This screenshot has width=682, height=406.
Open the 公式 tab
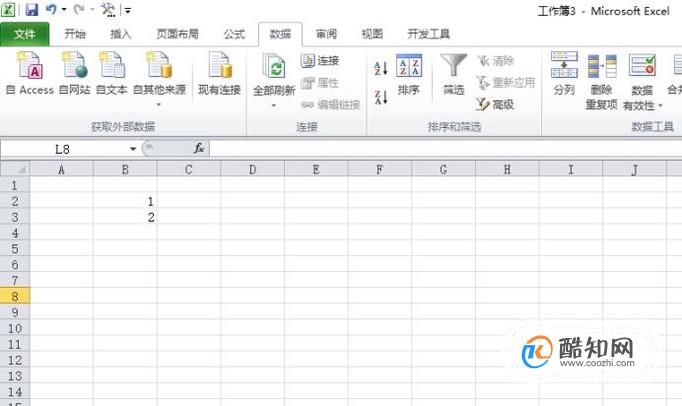(x=234, y=34)
